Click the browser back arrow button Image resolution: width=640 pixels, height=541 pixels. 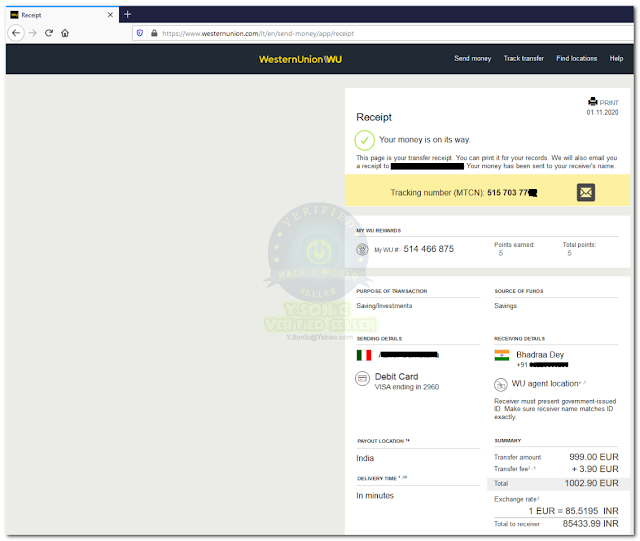click(x=16, y=33)
